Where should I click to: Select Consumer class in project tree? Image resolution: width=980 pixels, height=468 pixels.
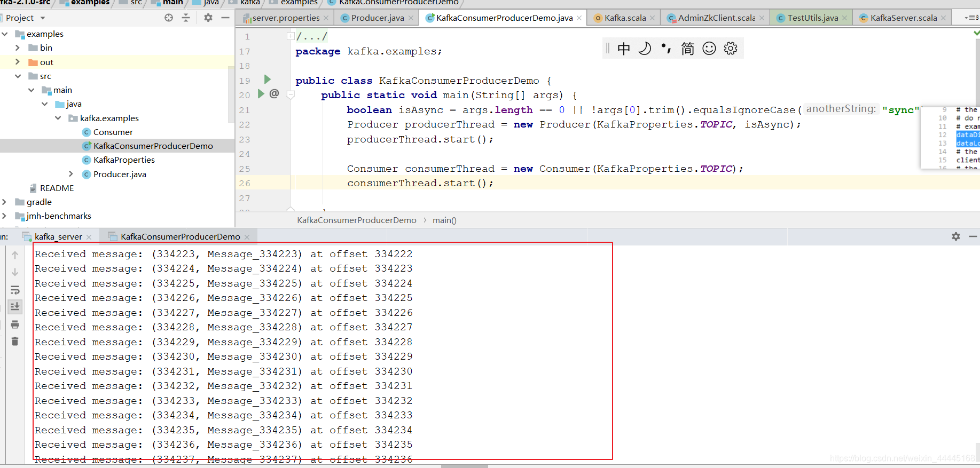pos(113,132)
